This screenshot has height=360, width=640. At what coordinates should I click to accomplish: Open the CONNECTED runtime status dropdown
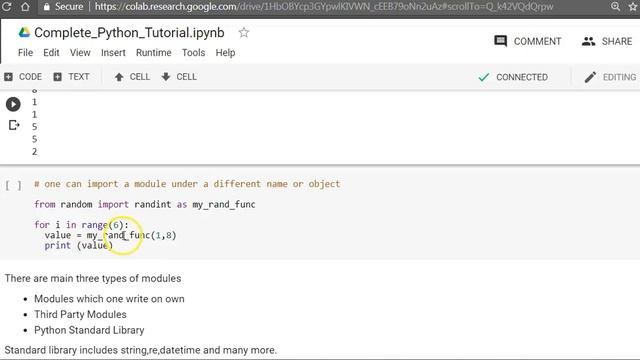(513, 77)
